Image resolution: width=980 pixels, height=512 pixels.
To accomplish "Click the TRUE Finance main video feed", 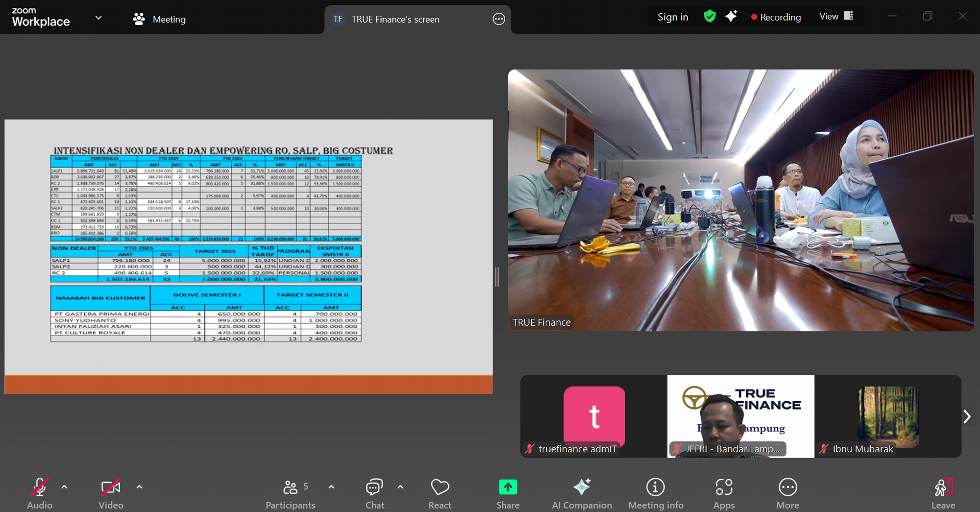I will pos(741,200).
